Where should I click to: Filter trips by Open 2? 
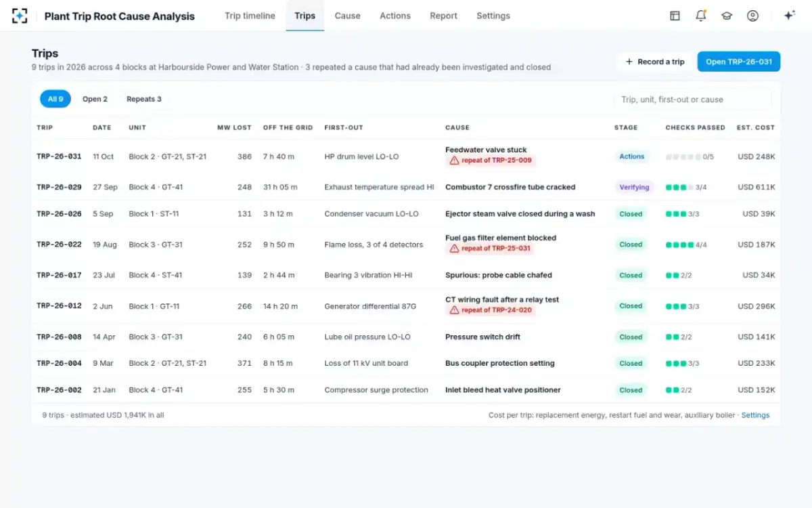click(95, 99)
